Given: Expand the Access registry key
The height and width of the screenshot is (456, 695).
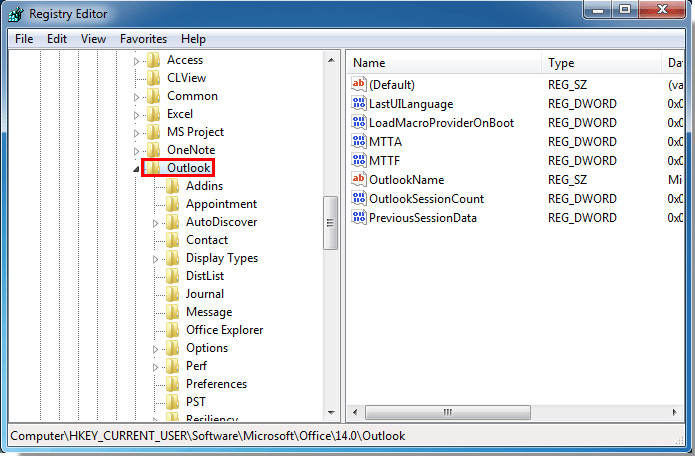Looking at the screenshot, I should click(137, 61).
